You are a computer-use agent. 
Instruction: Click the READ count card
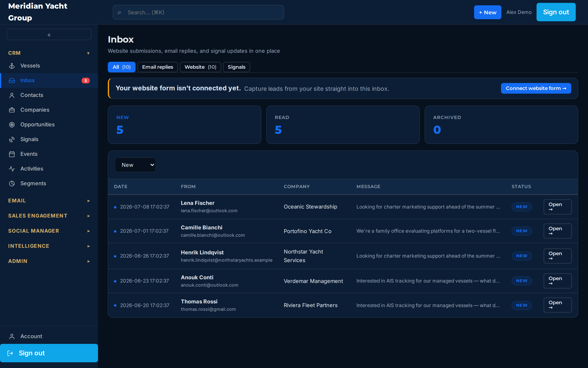(x=343, y=125)
